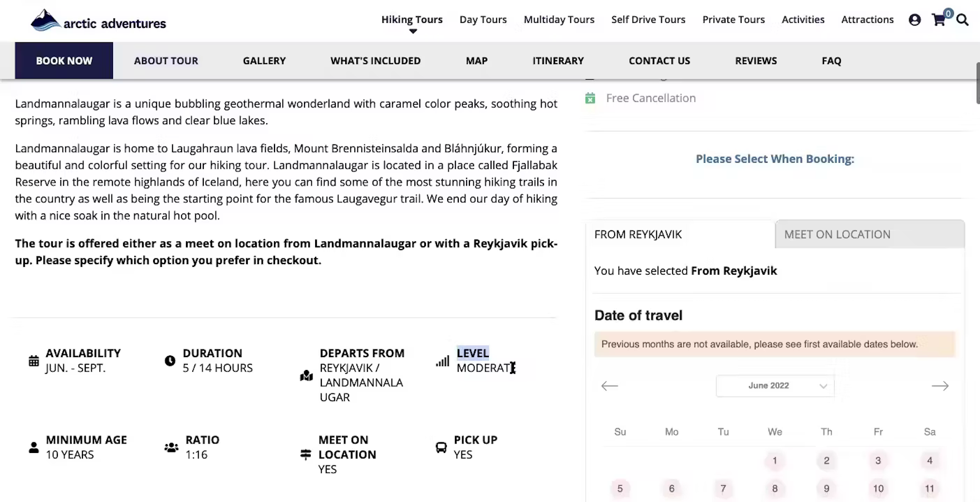Viewport: 980px width, 502px height.
Task: Click the Free Cancellation calendar icon
Action: (x=590, y=99)
